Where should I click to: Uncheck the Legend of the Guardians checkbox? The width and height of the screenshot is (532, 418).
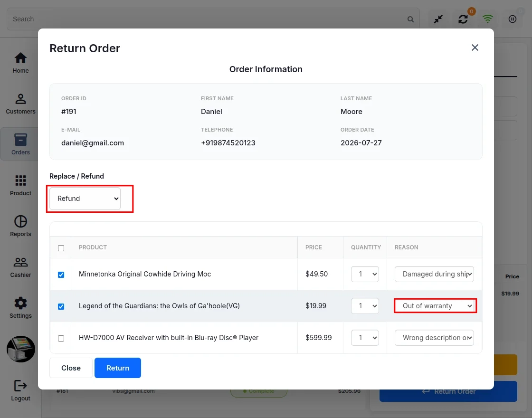(61, 306)
